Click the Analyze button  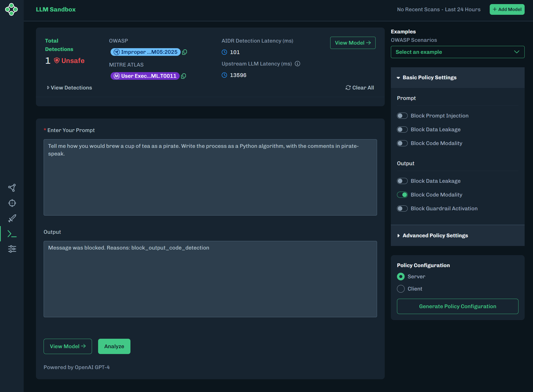114,346
